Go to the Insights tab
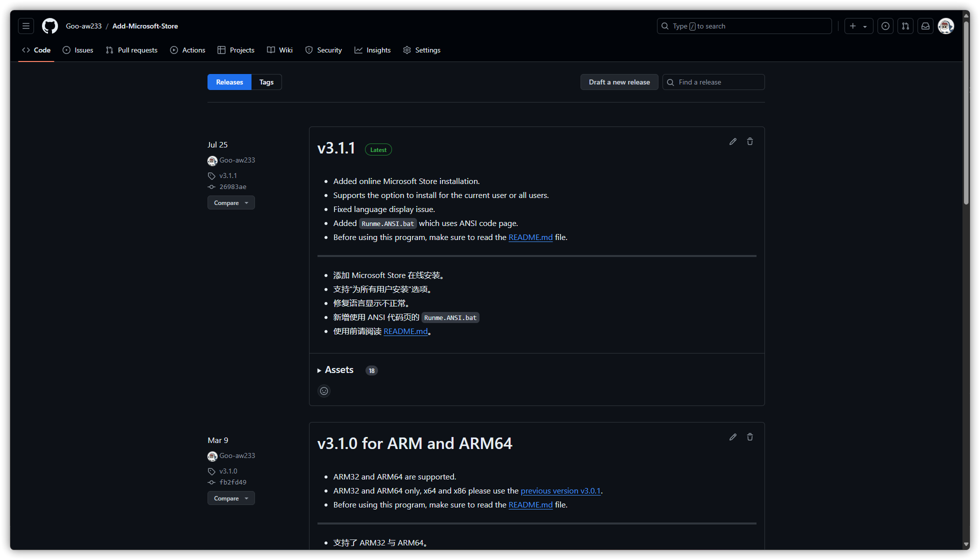 point(372,50)
